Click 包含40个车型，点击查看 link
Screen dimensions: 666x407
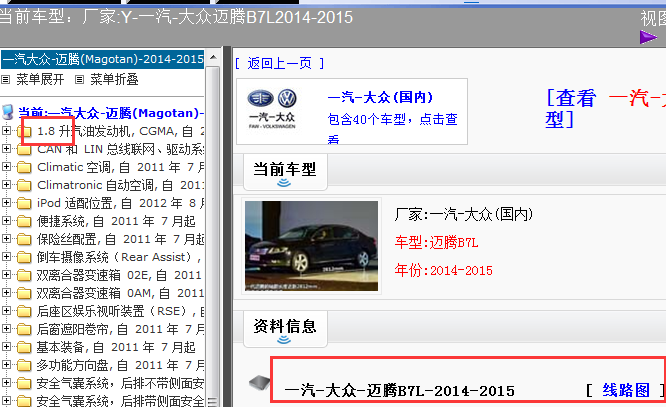[x=392, y=128]
